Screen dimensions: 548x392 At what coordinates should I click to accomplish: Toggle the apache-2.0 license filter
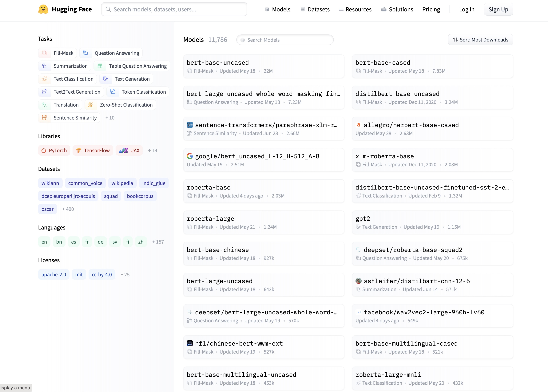[54, 274]
